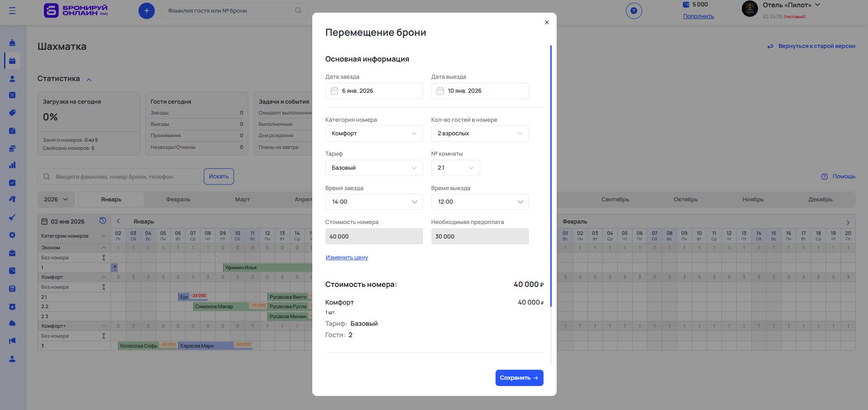Open the room category dropdown showing Комфорт
Image resolution: width=868 pixels, height=410 pixels.
coord(374,133)
